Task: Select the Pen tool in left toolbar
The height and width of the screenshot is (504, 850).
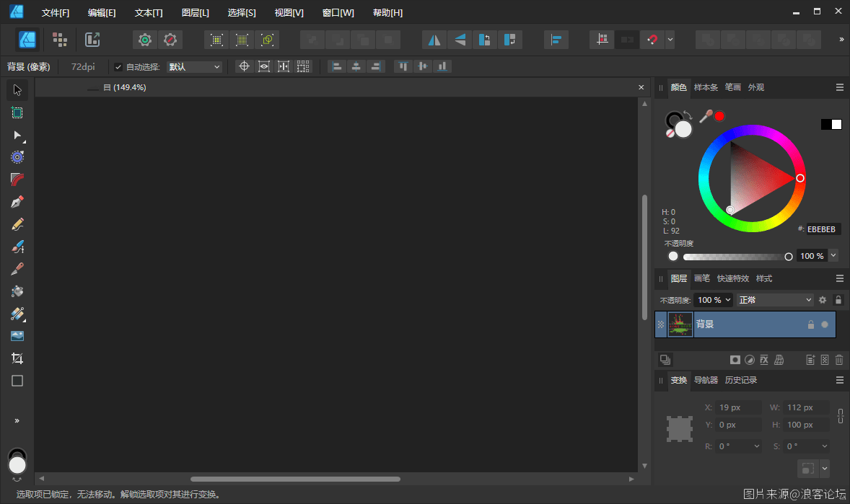Action: 17,201
